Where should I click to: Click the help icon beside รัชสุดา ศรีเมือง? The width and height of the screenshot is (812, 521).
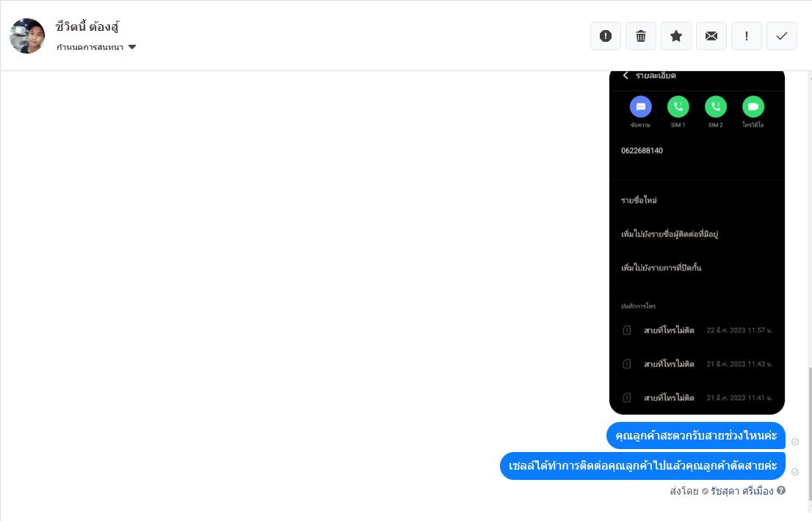point(781,490)
